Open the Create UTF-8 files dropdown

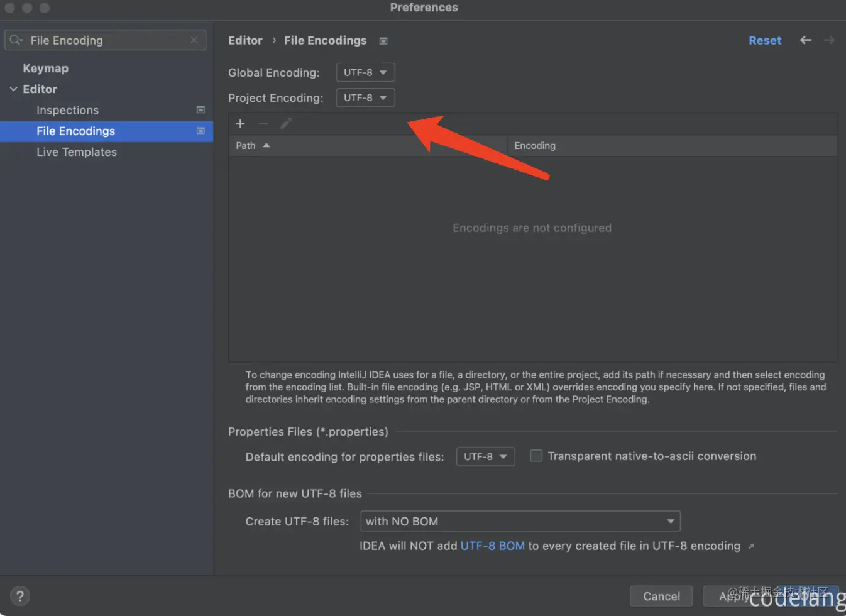[520, 521]
